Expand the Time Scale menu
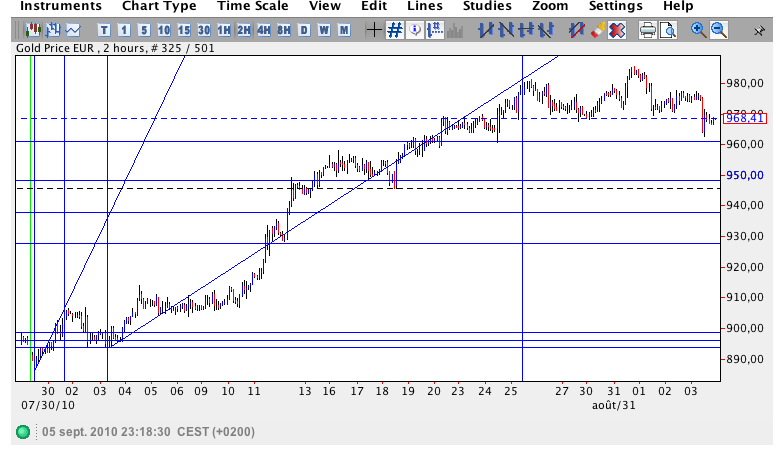This screenshot has height=449, width=776. [253, 6]
